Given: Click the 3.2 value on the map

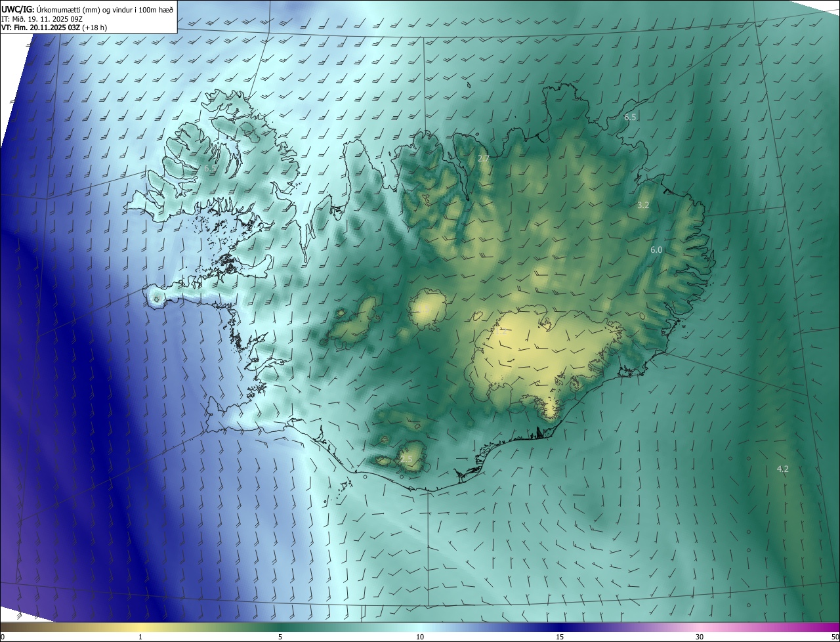Looking at the screenshot, I should click(643, 205).
